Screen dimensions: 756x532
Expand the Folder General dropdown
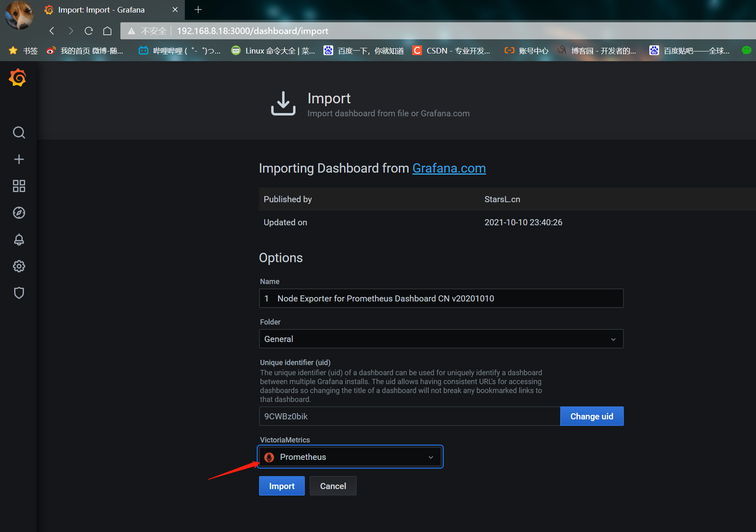coord(441,339)
